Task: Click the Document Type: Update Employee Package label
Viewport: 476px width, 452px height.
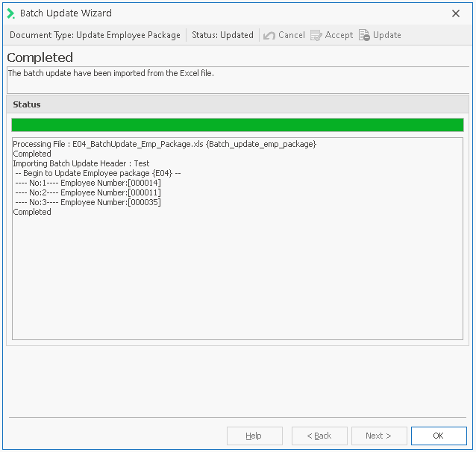Action: pyautogui.click(x=95, y=35)
